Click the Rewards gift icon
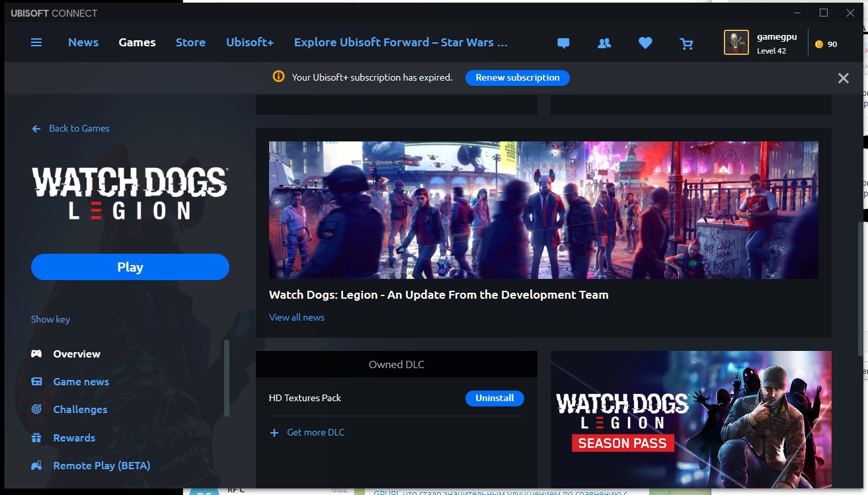 pyautogui.click(x=36, y=438)
